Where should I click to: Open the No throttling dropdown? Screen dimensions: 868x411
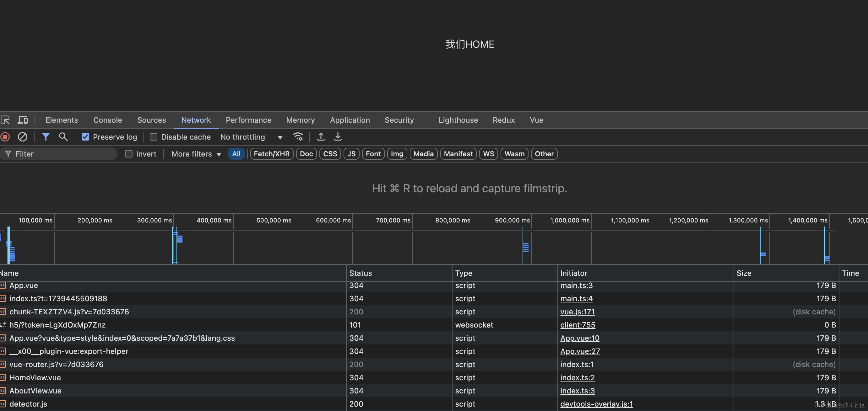click(251, 137)
